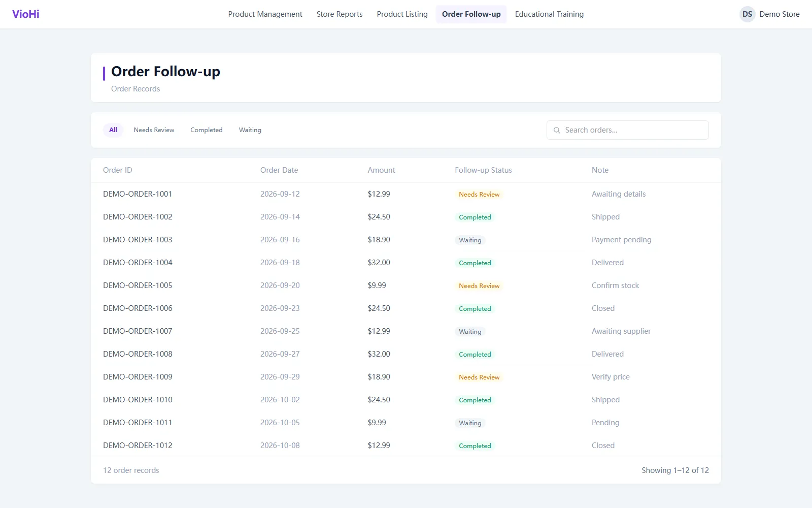Open the DS account avatar

coord(747,14)
